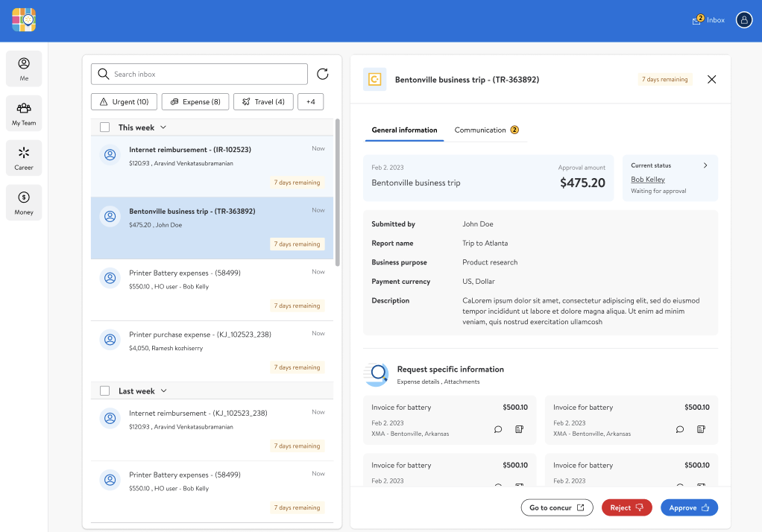
Task: Open comments on the first battery invoice
Action: [x=498, y=429]
